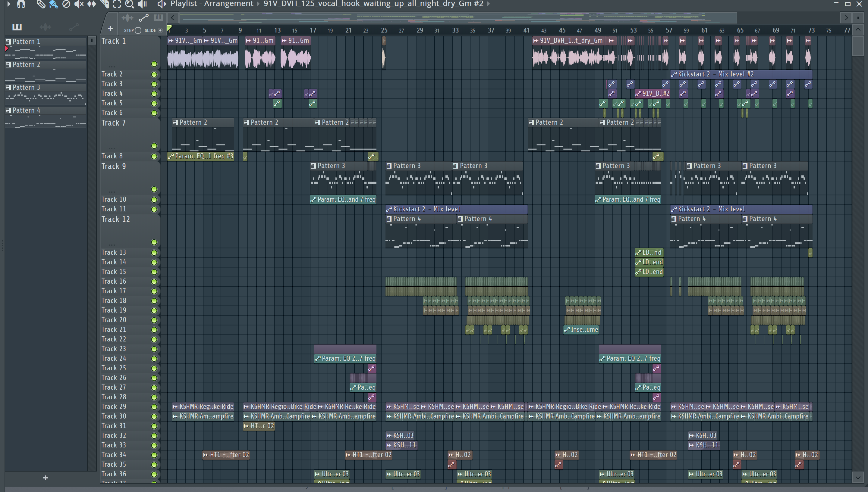This screenshot has width=868, height=492.
Task: Show patterns in the picker panel
Action: [x=17, y=27]
